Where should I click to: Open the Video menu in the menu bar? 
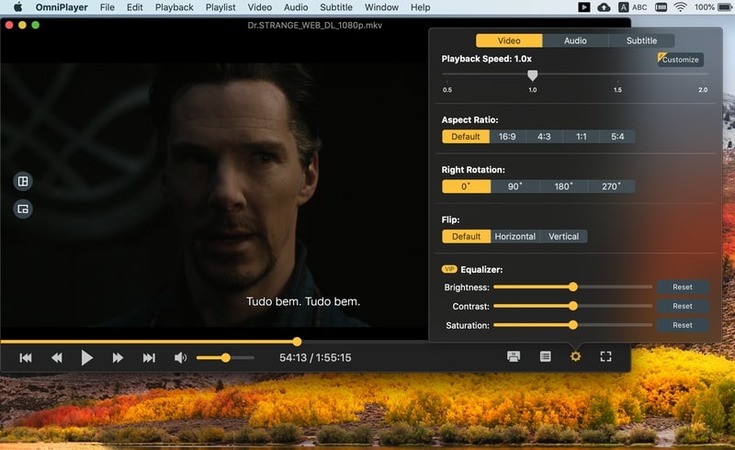point(260,7)
